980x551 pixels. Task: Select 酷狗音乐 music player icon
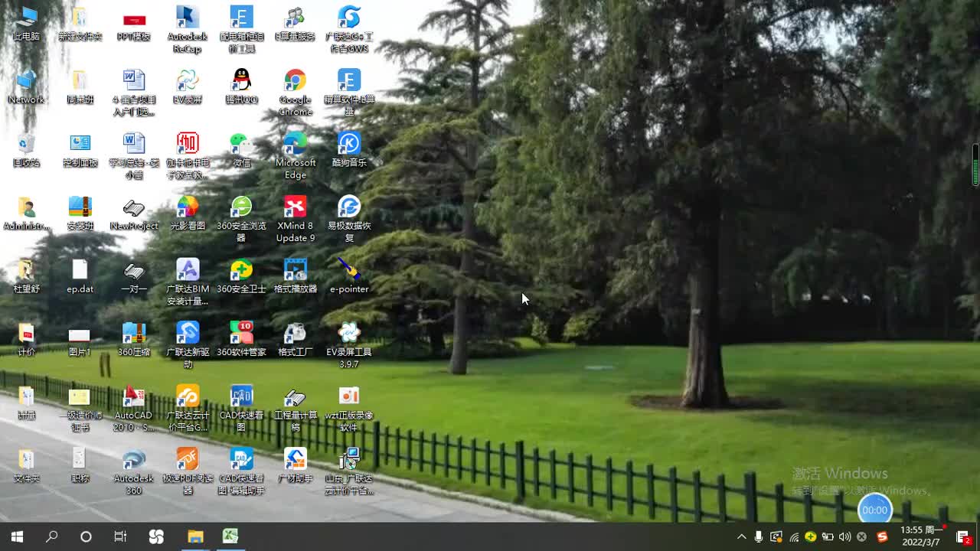click(x=349, y=150)
